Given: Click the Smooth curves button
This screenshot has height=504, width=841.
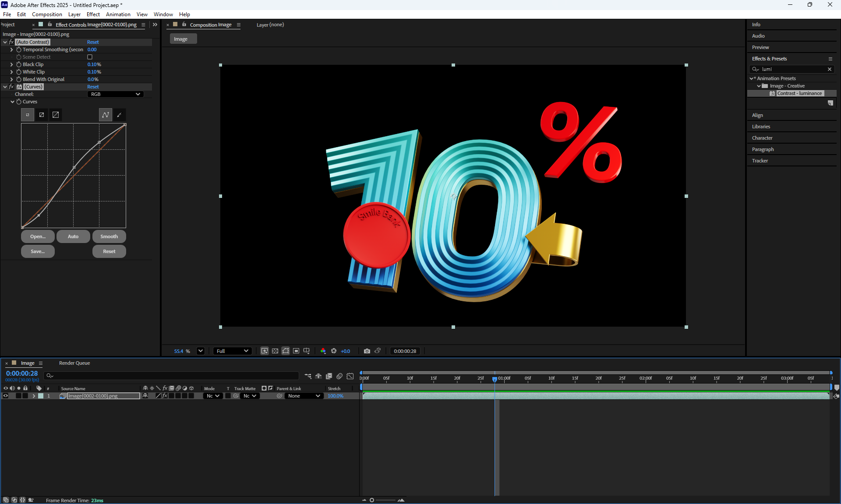Looking at the screenshot, I should click(x=109, y=236).
